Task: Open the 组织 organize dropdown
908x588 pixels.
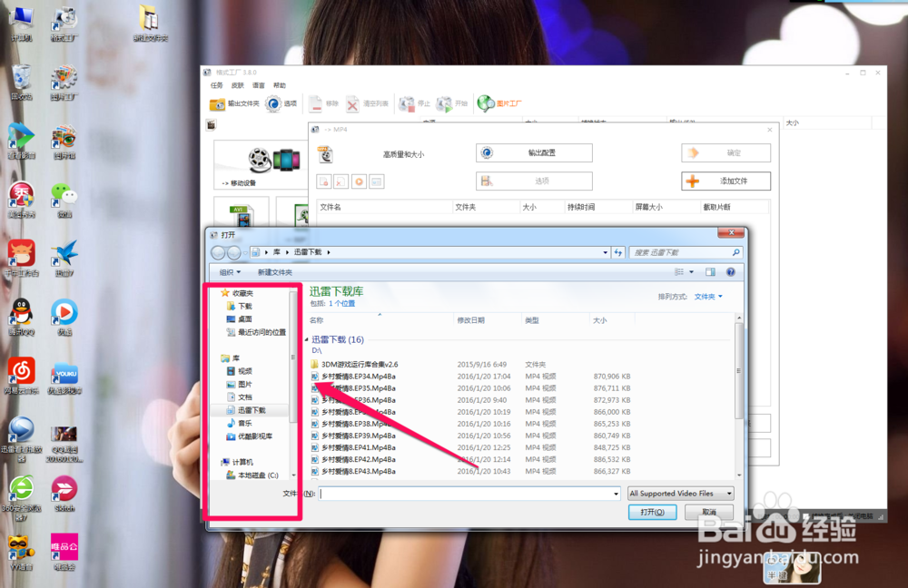Action: click(230, 272)
